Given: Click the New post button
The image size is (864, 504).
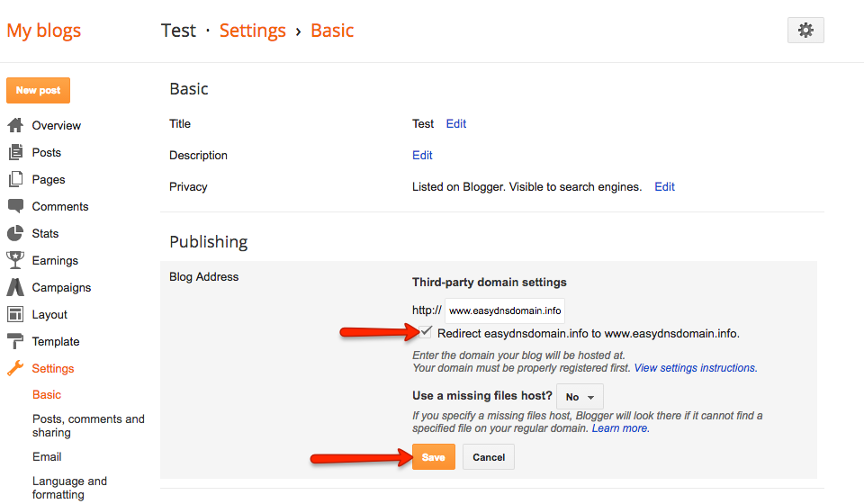Looking at the screenshot, I should [38, 90].
